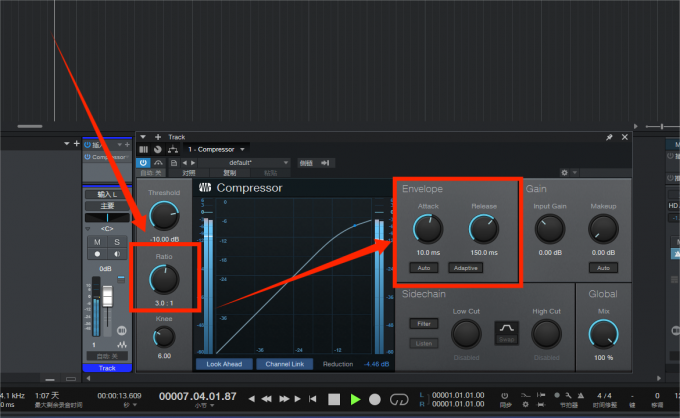The height and width of the screenshot is (418, 680).
Task: Click the Makeup gain knob
Action: [603, 229]
